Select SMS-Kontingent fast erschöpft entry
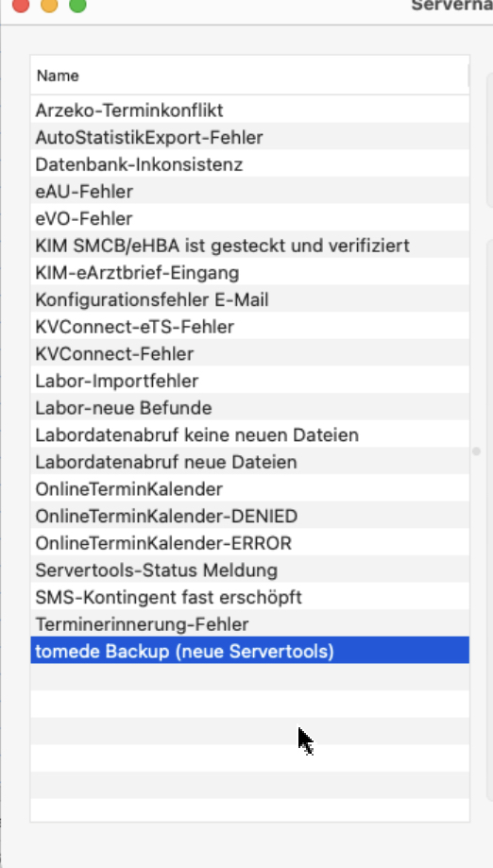The width and height of the screenshot is (493, 868). (x=250, y=597)
